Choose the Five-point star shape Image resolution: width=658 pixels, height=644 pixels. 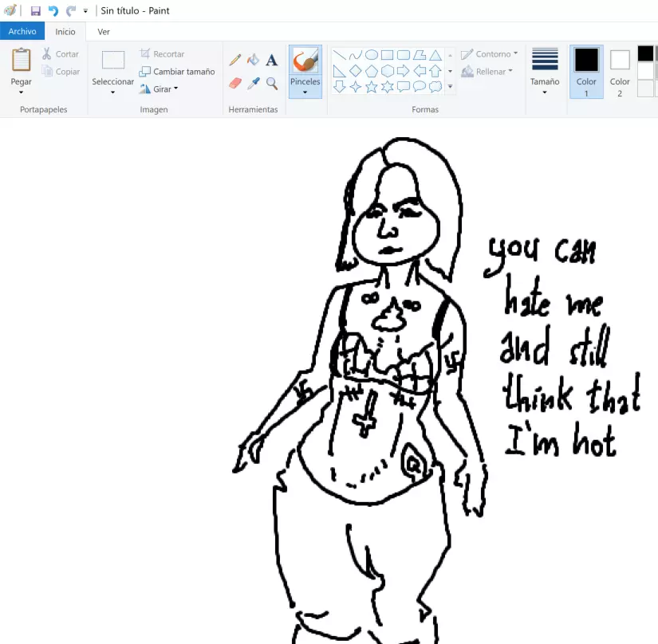(x=372, y=87)
